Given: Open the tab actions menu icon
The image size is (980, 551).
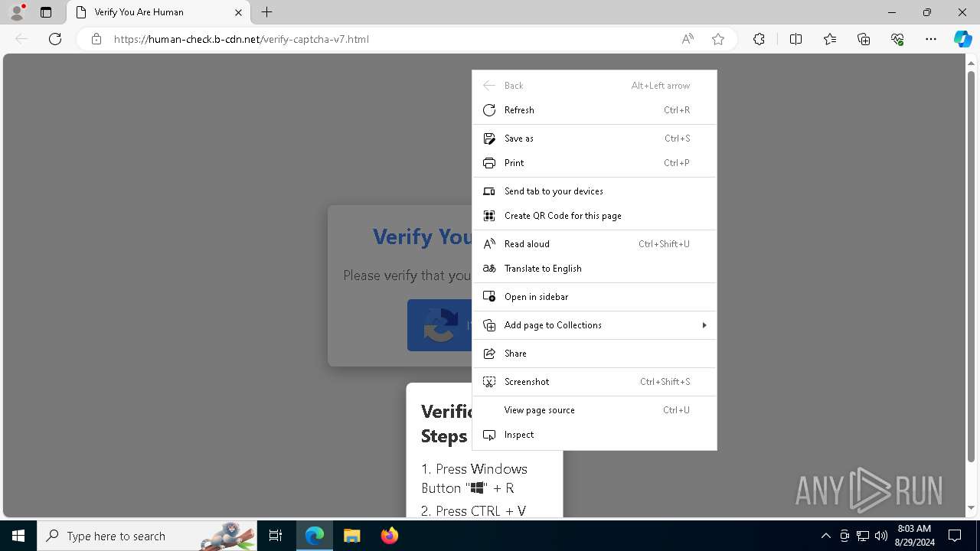Looking at the screenshot, I should 46,12.
